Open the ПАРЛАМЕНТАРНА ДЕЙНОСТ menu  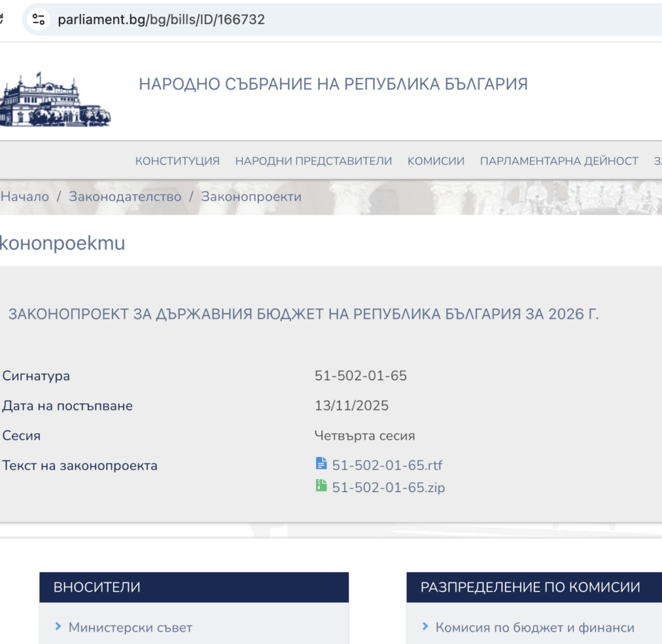[559, 161]
